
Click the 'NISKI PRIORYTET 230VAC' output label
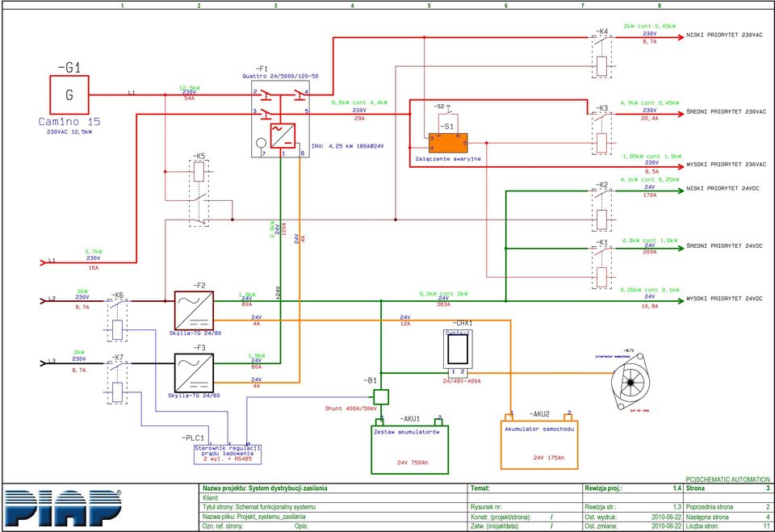click(x=724, y=35)
